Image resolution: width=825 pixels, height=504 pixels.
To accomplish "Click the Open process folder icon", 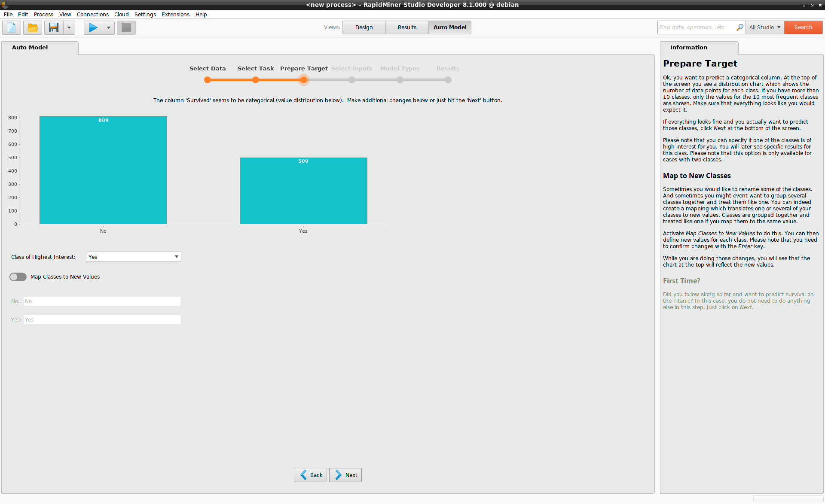I will click(31, 27).
